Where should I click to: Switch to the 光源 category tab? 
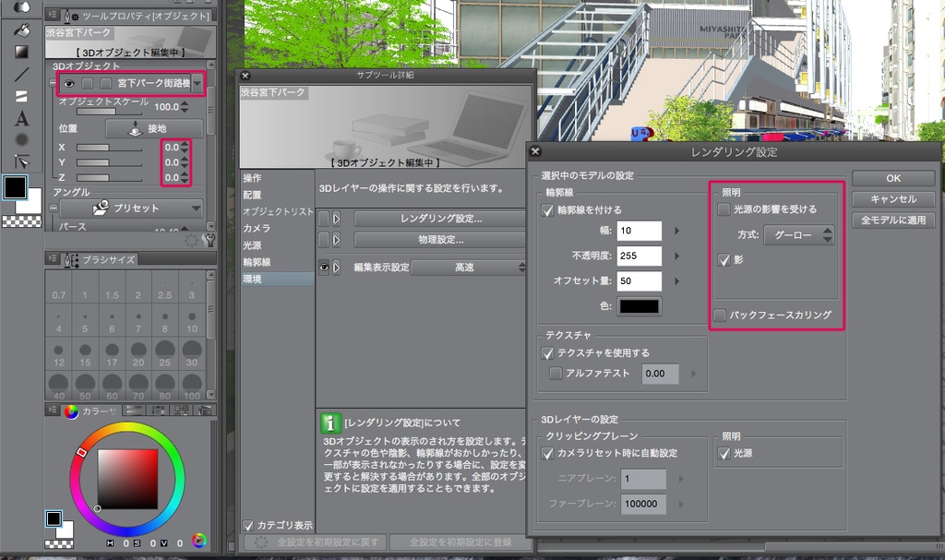(x=252, y=243)
